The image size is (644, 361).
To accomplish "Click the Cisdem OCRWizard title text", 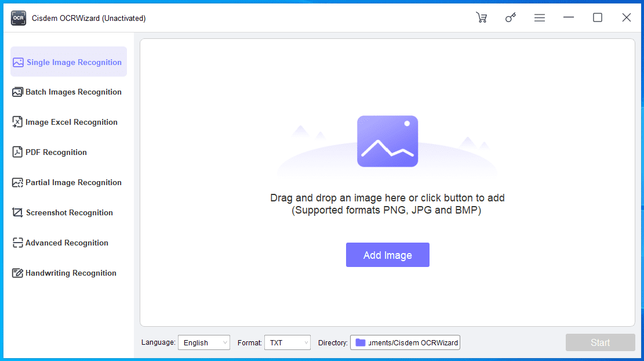I will point(89,18).
